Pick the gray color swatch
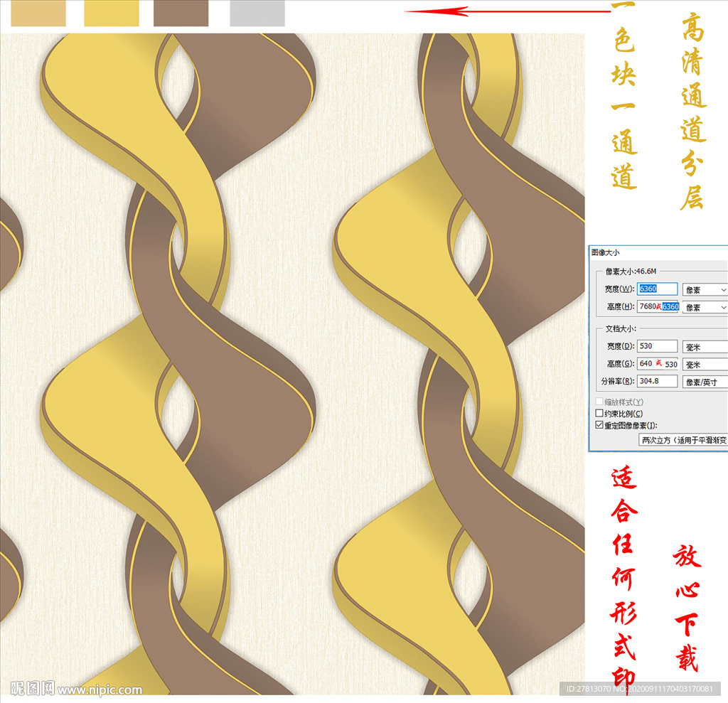The image size is (728, 703). tap(257, 13)
